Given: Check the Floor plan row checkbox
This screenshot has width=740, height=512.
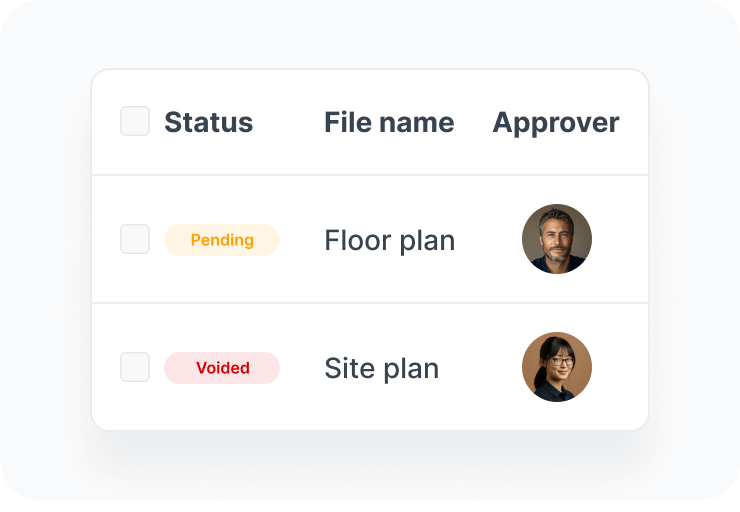Looking at the screenshot, I should pos(135,239).
